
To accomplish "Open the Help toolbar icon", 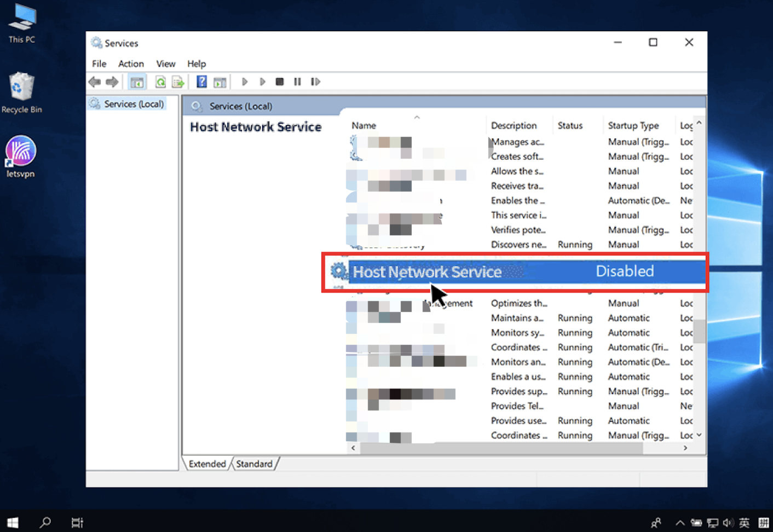I will 201,82.
